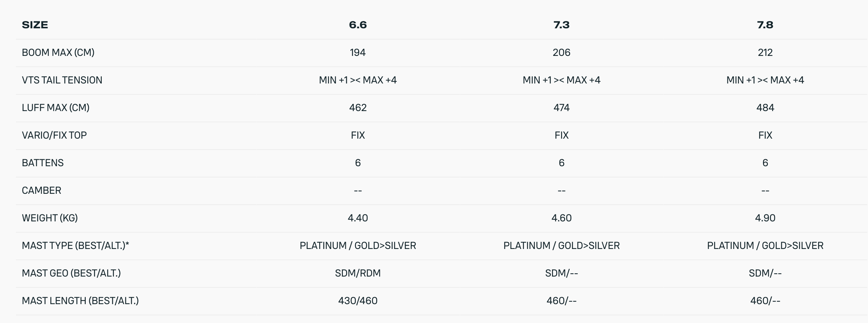Click the 430/460 mast length cell

[x=358, y=301]
